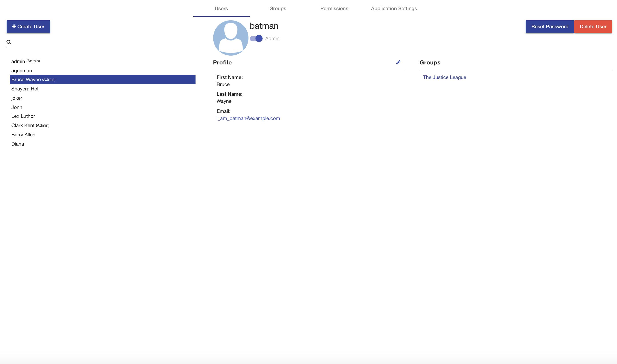Click batman's avatar picture
This screenshot has width=617, height=364.
coord(230,38)
